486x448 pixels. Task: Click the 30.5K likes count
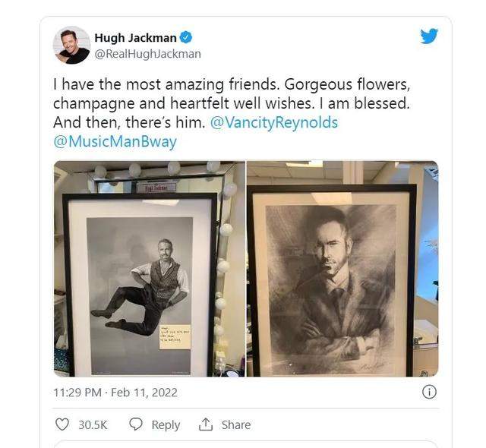[93, 424]
